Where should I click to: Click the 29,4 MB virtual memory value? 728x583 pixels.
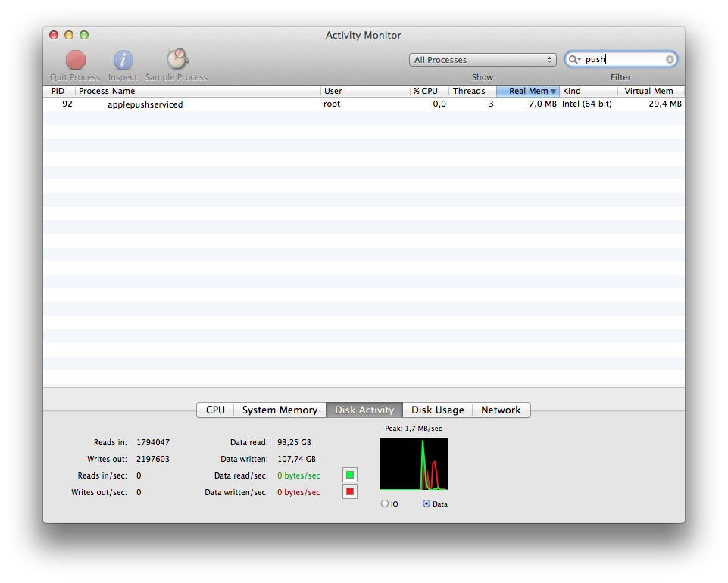point(665,104)
